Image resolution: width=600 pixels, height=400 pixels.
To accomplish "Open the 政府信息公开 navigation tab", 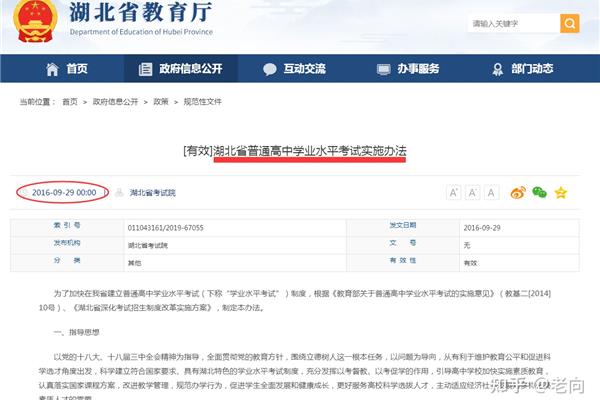I will pyautogui.click(x=191, y=69).
